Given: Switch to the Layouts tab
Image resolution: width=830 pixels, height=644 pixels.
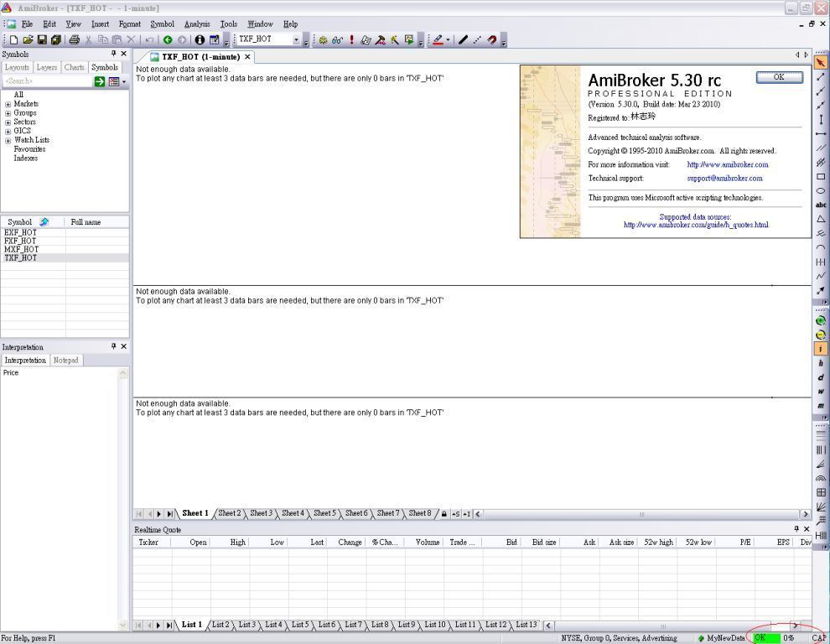Looking at the screenshot, I should click(x=17, y=67).
